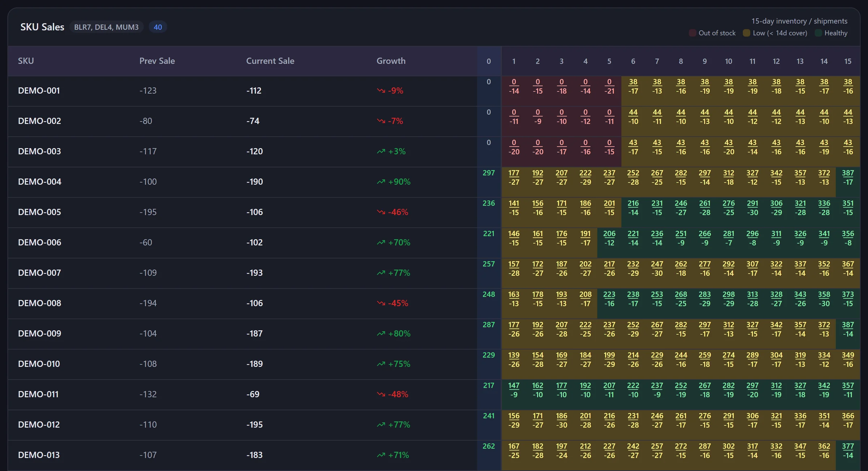Image resolution: width=868 pixels, height=471 pixels.
Task: Click the day 15 column header
Action: pyautogui.click(x=848, y=61)
